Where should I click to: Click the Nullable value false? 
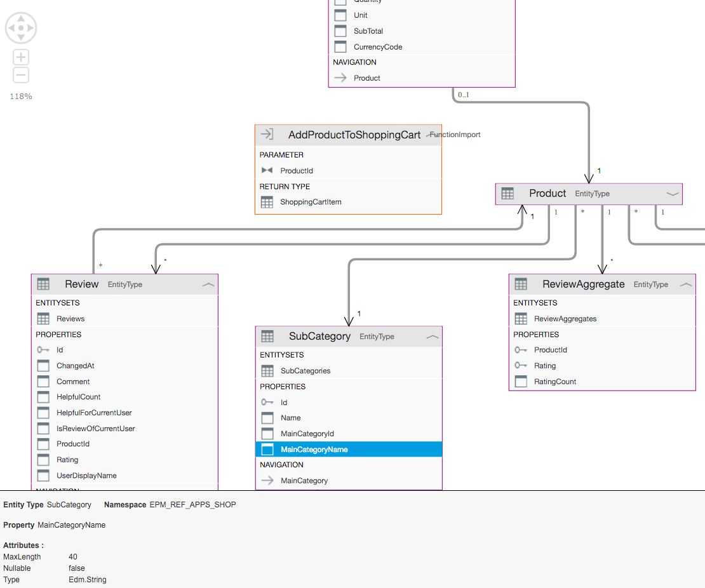[x=76, y=568]
